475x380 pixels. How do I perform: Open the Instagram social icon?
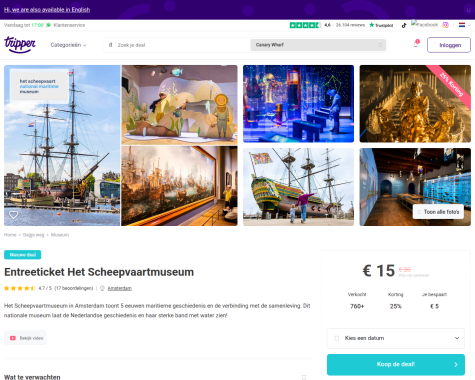(x=445, y=25)
